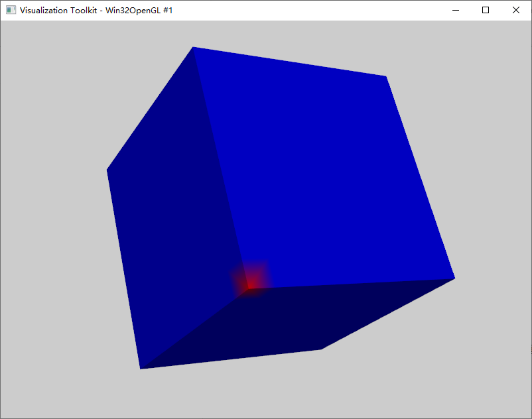Click the VTK window icon in title bar
532x419 pixels.
pos(11,10)
